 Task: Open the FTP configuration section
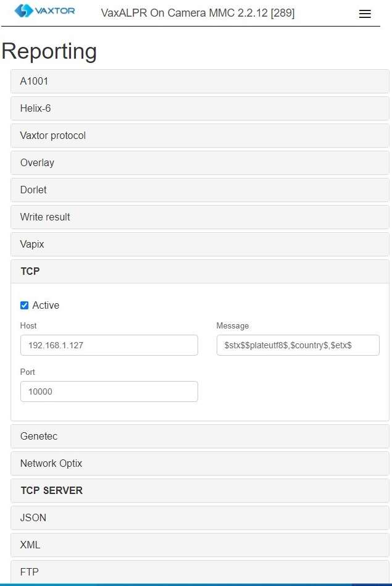[x=196, y=572]
